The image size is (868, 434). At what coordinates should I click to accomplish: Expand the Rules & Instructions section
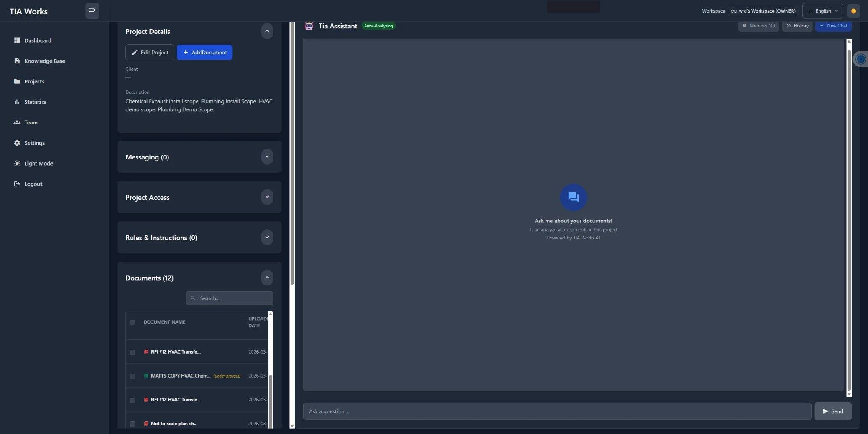[x=267, y=238]
